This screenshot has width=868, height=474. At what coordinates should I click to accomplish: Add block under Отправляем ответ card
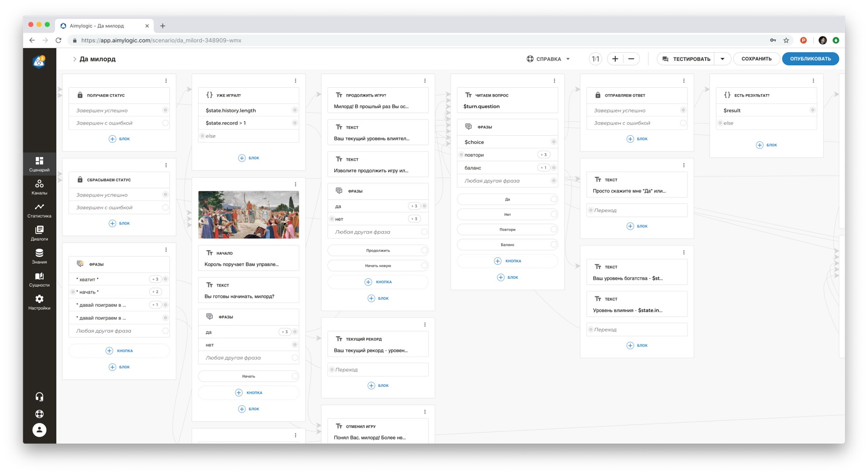[637, 139]
